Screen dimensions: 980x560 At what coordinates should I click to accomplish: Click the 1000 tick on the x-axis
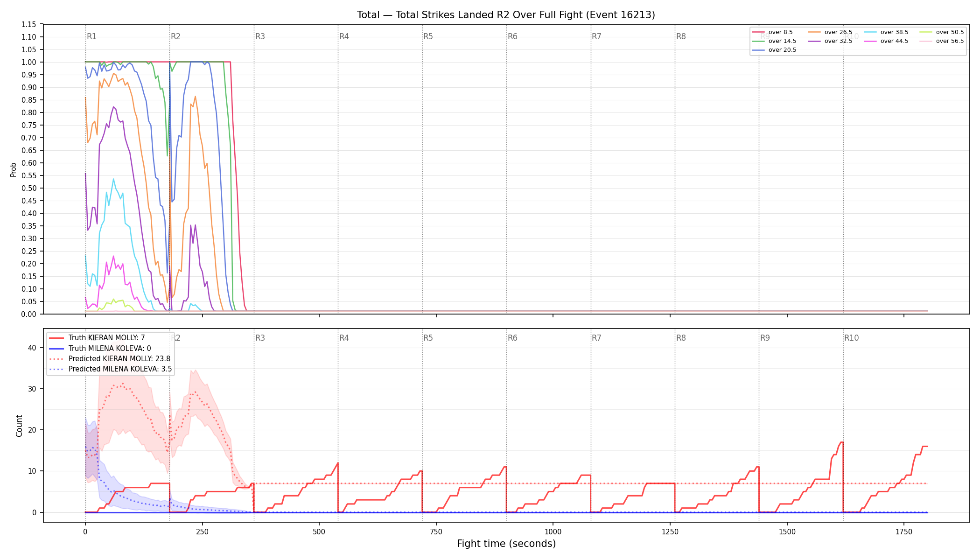click(553, 532)
